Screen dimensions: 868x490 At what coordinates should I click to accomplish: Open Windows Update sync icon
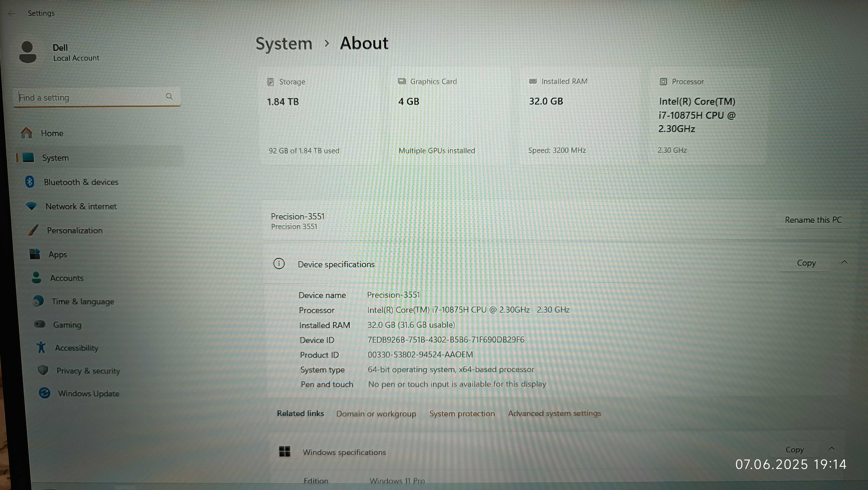pyautogui.click(x=44, y=393)
